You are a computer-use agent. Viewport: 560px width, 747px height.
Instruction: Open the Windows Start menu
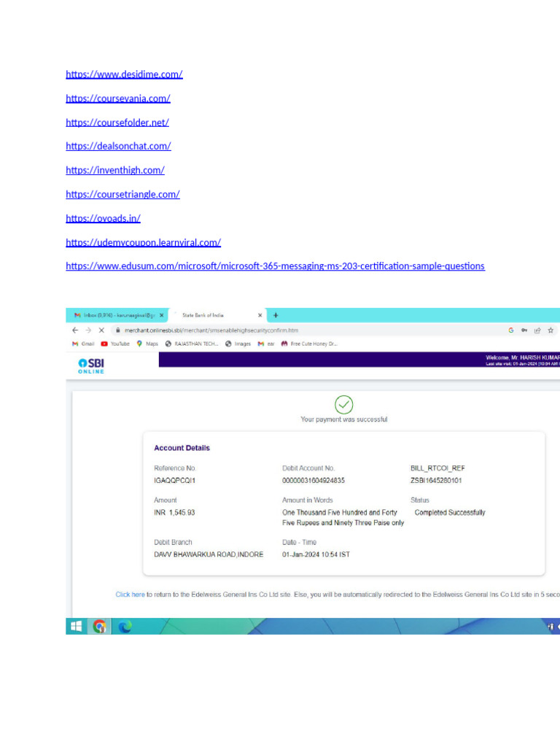[76, 627]
